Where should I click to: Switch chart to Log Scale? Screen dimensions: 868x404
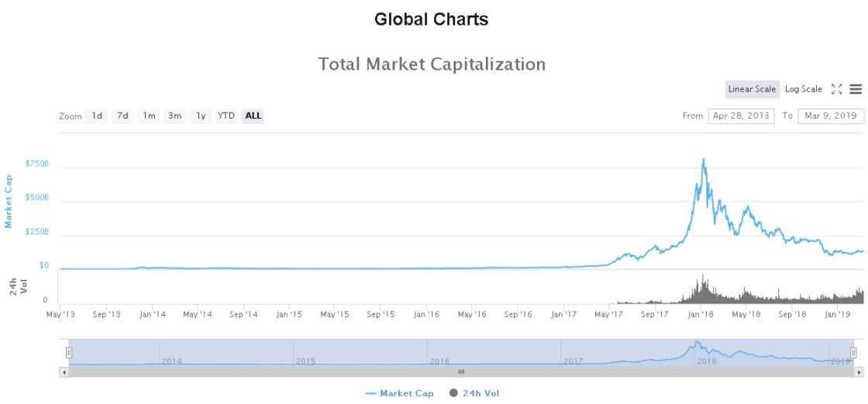click(x=804, y=89)
